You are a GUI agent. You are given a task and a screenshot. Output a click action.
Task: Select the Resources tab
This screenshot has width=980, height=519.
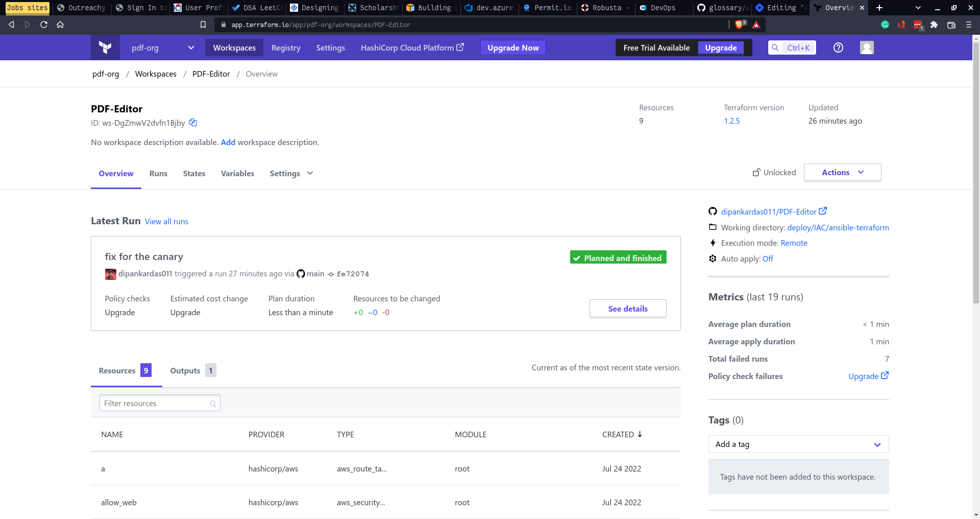[x=125, y=370]
